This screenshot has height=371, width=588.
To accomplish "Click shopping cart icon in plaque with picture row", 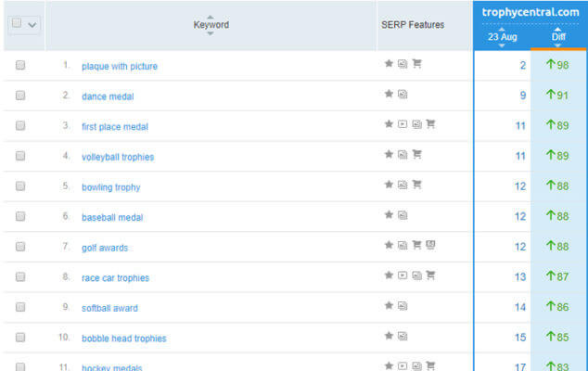I will [416, 63].
